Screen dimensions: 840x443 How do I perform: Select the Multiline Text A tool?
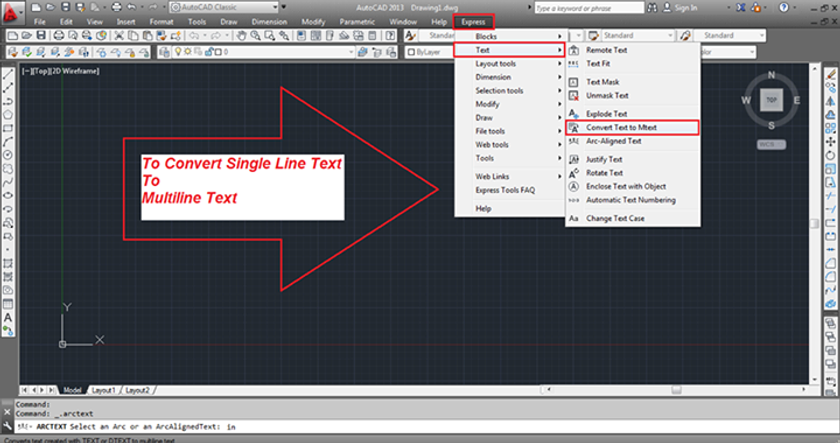tap(8, 317)
